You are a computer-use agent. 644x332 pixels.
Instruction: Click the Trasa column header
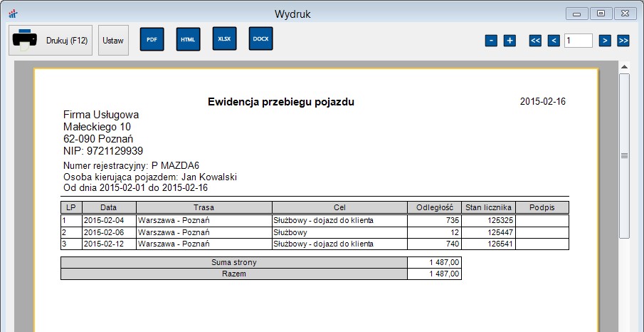pyautogui.click(x=204, y=207)
